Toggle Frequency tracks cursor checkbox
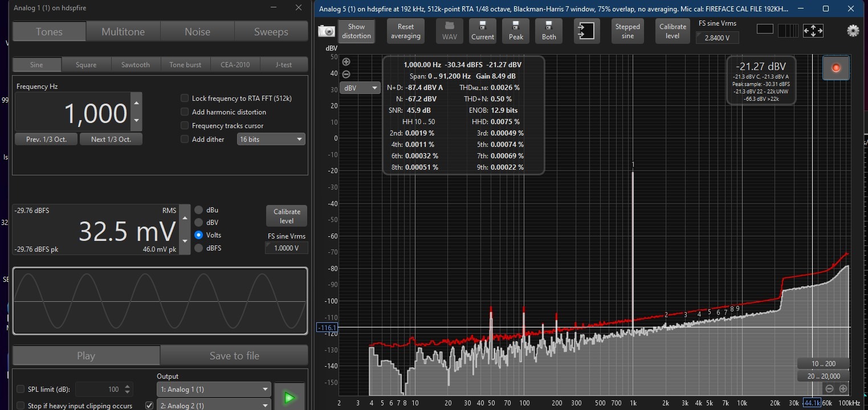 185,126
